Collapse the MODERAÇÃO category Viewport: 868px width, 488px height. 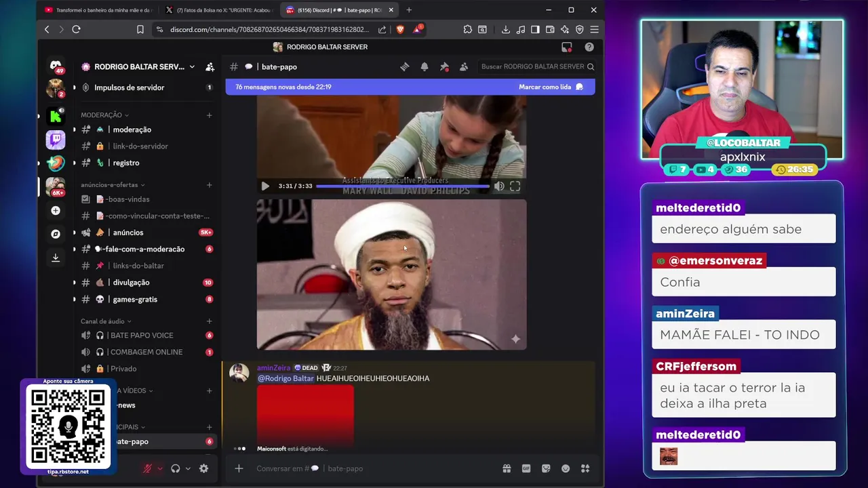(104, 115)
